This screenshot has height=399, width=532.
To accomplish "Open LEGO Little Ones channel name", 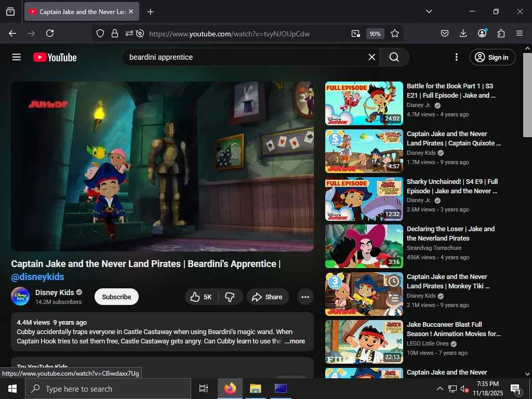I will [428, 343].
